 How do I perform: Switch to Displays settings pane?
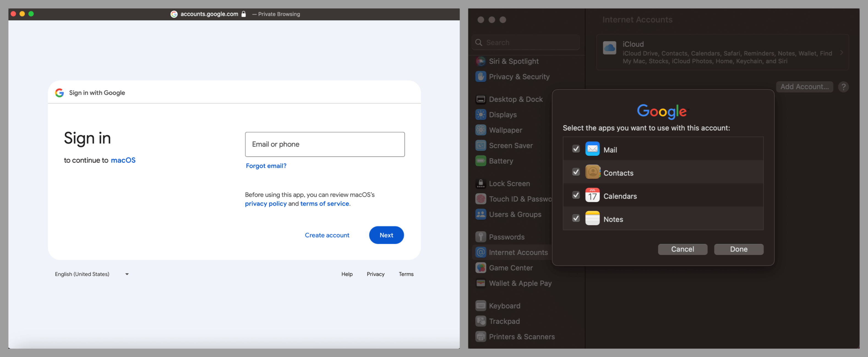pos(503,115)
